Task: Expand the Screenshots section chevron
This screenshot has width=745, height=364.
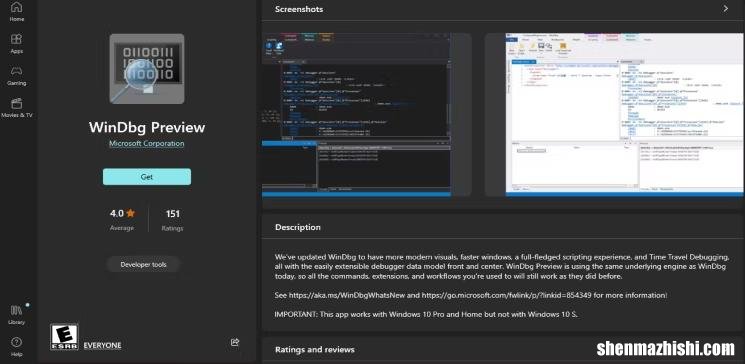Action: (x=726, y=9)
